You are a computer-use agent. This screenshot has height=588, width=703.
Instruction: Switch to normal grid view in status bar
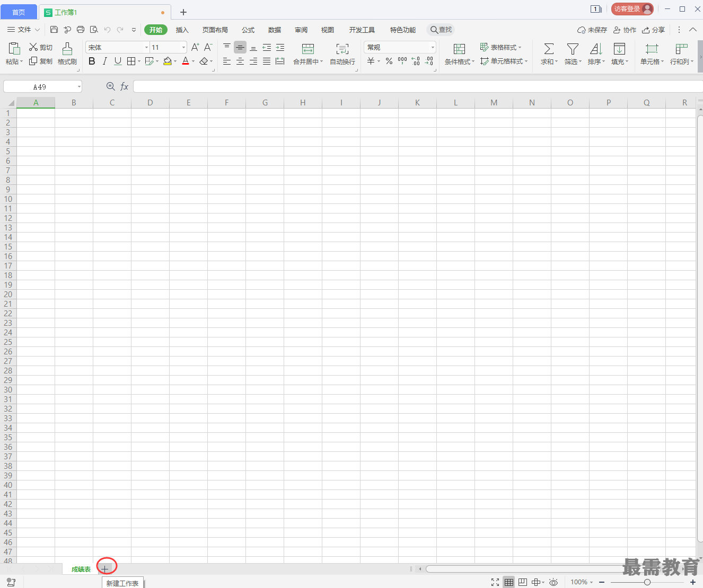point(509,582)
